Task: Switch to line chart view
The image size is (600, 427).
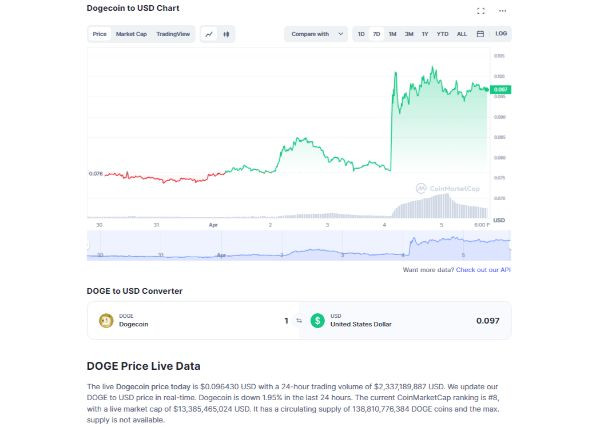Action: click(210, 34)
